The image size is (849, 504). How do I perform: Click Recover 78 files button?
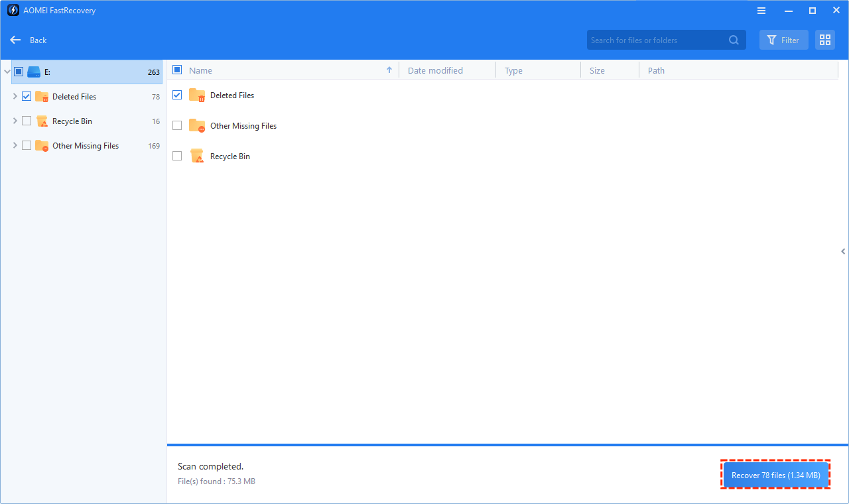tap(775, 475)
